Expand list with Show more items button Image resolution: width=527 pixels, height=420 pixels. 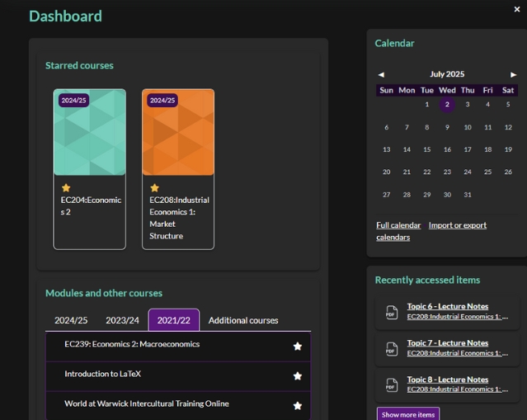(407, 414)
